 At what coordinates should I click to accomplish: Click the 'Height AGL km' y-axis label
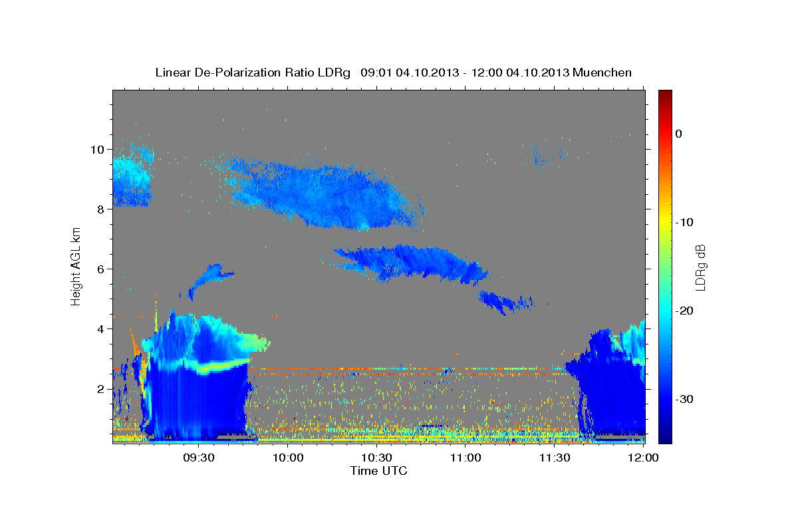pos(76,266)
